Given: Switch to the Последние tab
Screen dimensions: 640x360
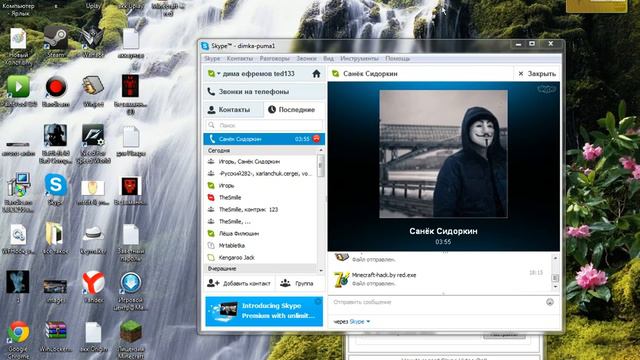Looking at the screenshot, I should [x=295, y=110].
